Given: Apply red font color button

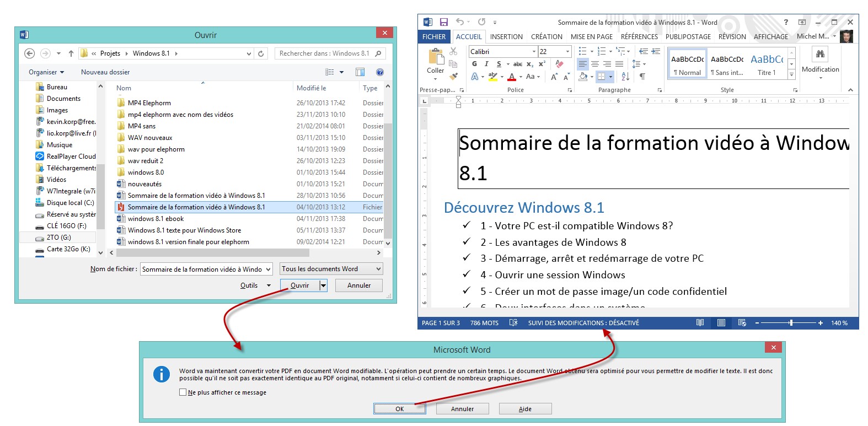Looking at the screenshot, I should [x=512, y=77].
